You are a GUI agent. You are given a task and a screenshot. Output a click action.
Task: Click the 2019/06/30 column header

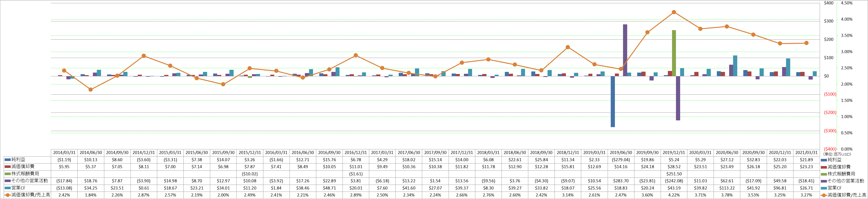[x=621, y=153]
